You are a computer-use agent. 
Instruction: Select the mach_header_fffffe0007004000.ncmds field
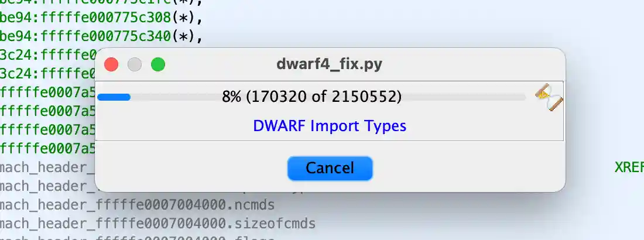137,205
